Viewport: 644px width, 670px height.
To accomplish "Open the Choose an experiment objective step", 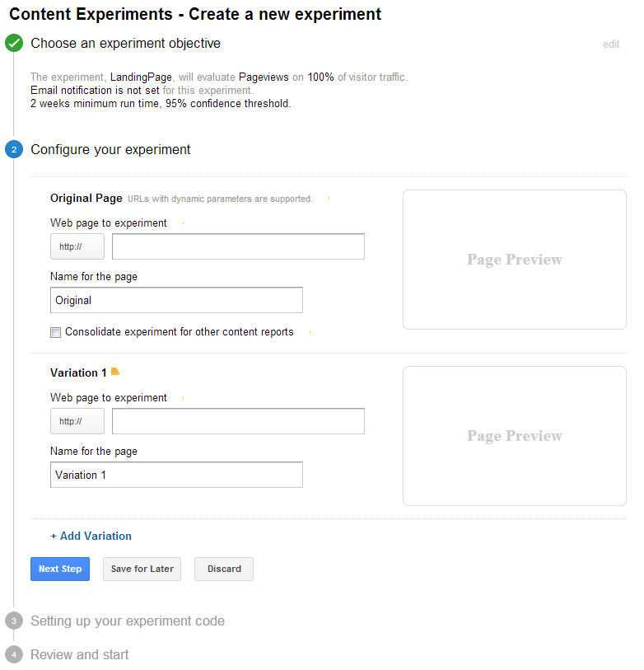I will tap(125, 44).
